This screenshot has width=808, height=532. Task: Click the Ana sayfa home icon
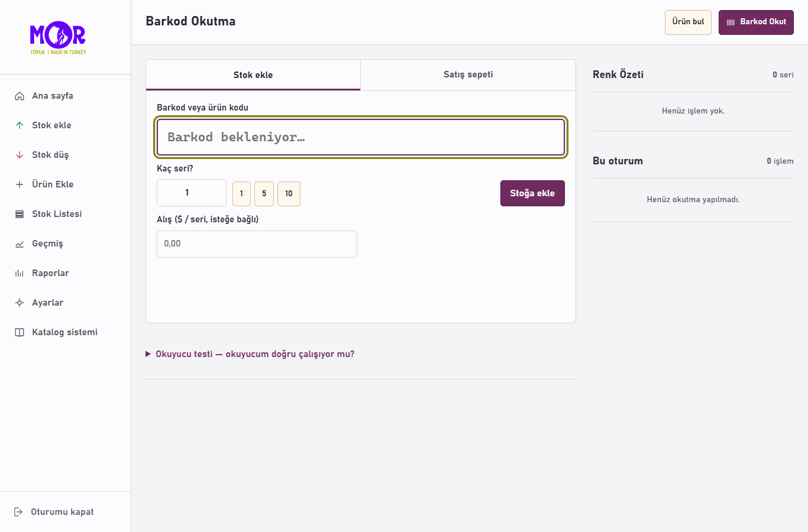(20, 96)
